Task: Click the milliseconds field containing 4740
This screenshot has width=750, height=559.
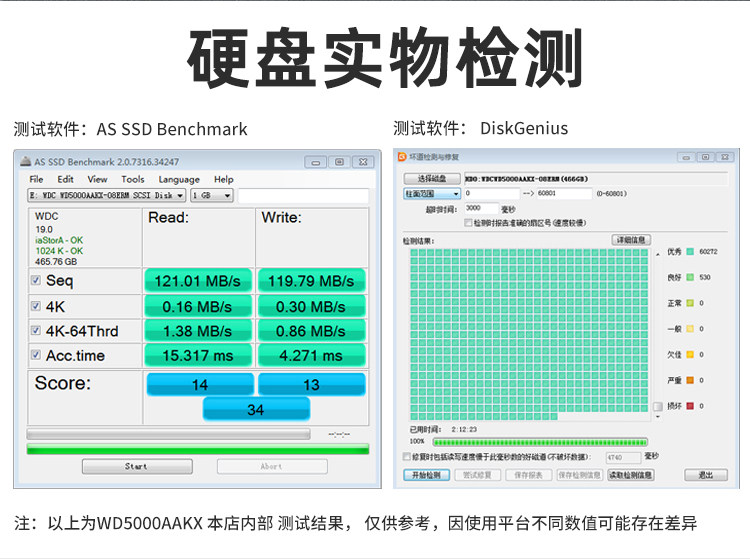Action: tap(623, 458)
